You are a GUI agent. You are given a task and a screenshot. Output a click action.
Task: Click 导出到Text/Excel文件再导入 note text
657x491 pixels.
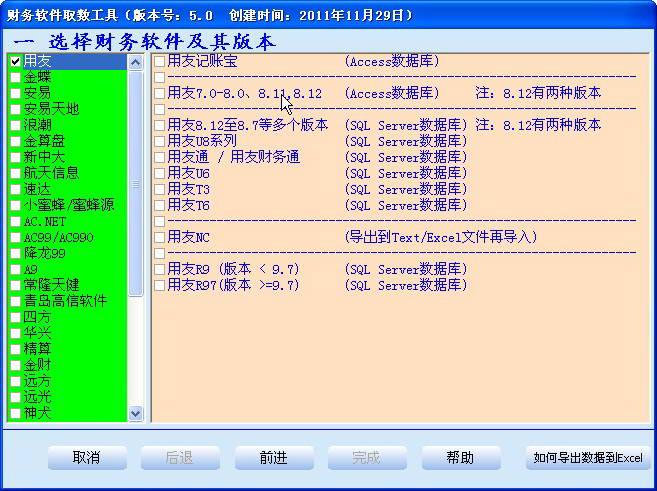441,237
